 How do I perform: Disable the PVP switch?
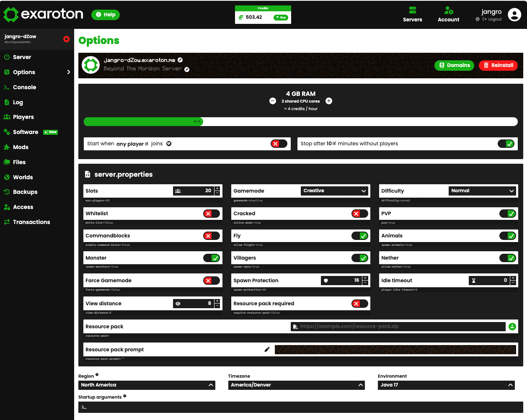pos(508,214)
